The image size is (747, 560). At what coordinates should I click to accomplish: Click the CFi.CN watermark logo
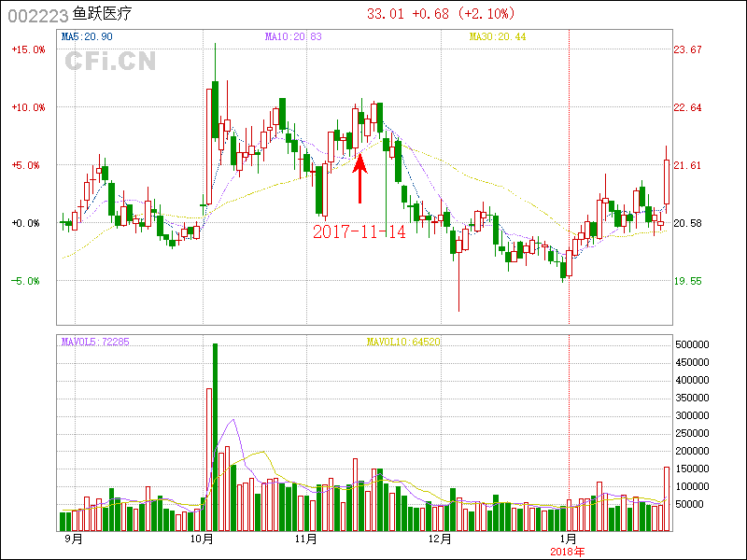click(x=110, y=62)
